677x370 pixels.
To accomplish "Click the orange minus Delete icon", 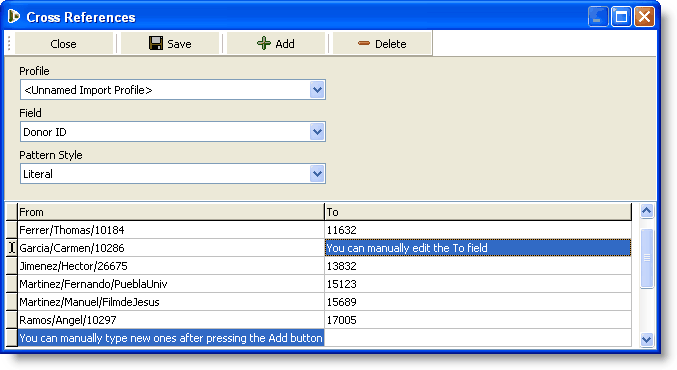I will coord(364,43).
